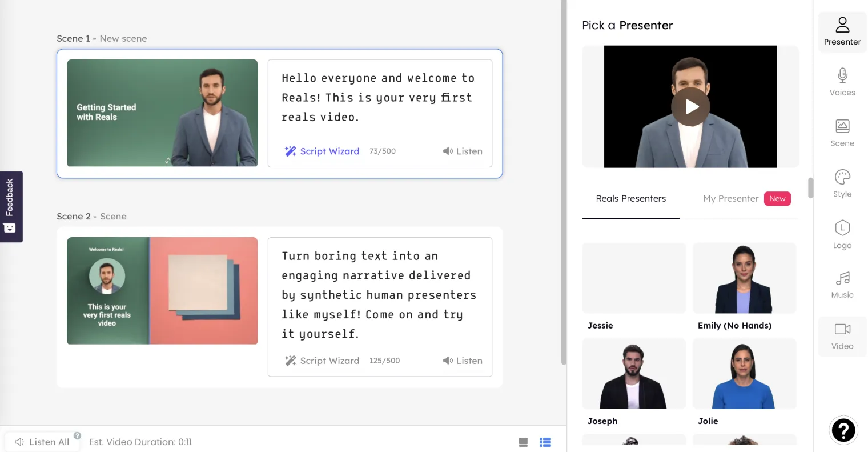The height and width of the screenshot is (452, 868).
Task: Click the Listen All button
Action: [42, 442]
